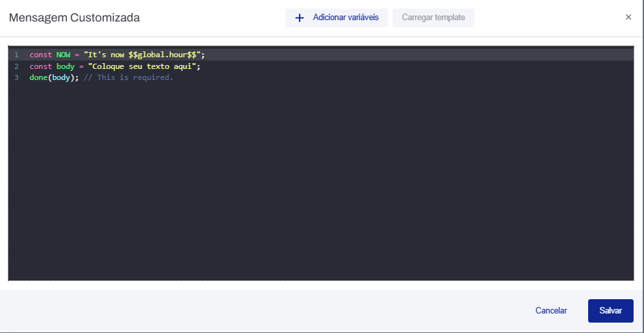Place cursor on body variable in line 2
Viewport: 644px width, 333px height.
click(65, 66)
